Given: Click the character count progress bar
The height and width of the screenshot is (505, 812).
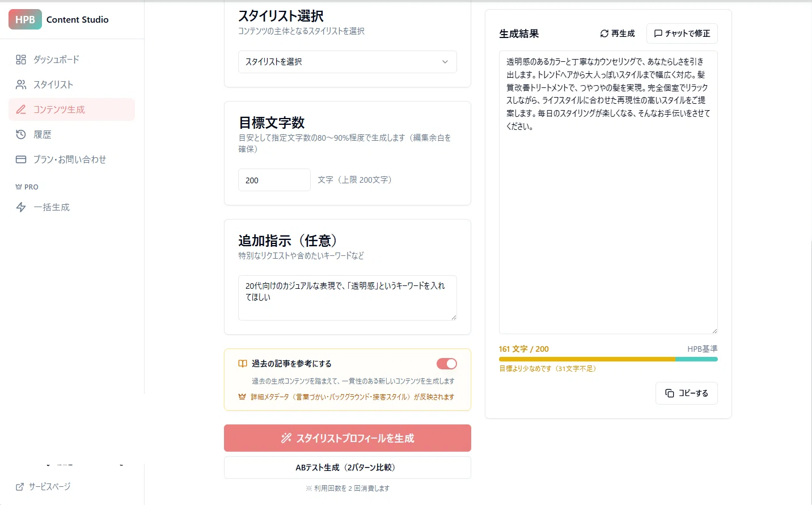Looking at the screenshot, I should 608,359.
